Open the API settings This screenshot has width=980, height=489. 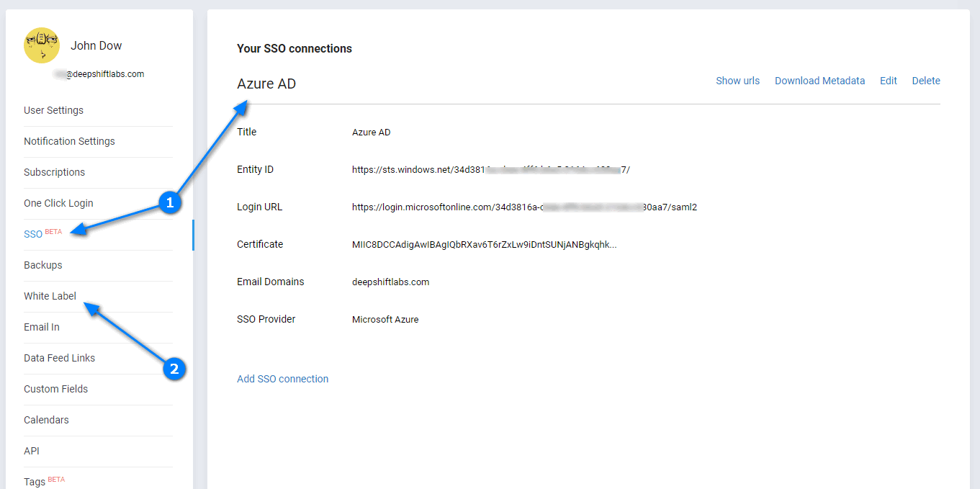click(x=32, y=451)
